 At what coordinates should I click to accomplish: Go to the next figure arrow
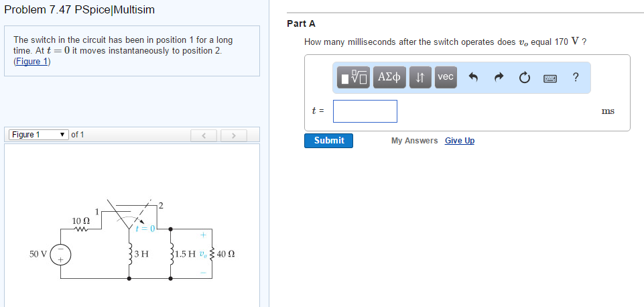234,135
